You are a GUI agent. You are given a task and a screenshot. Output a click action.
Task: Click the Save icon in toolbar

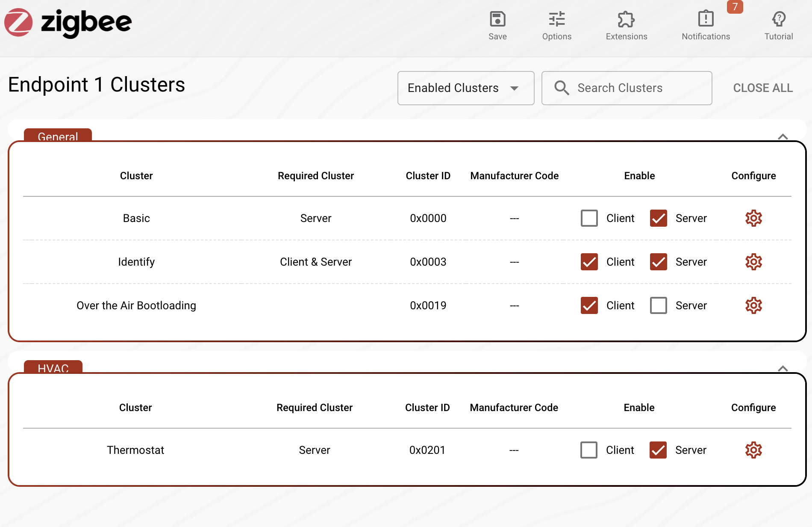tap(497, 20)
